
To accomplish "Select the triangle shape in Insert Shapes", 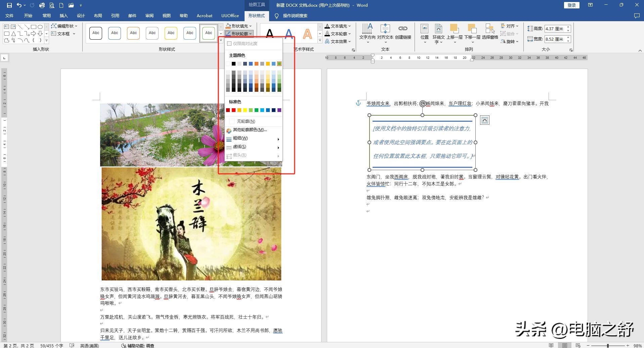I will click(x=13, y=33).
